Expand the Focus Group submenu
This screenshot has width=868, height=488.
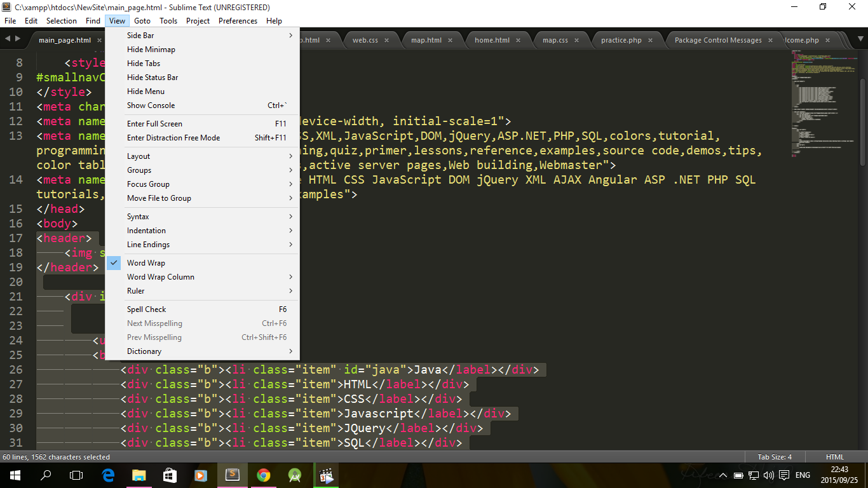202,184
